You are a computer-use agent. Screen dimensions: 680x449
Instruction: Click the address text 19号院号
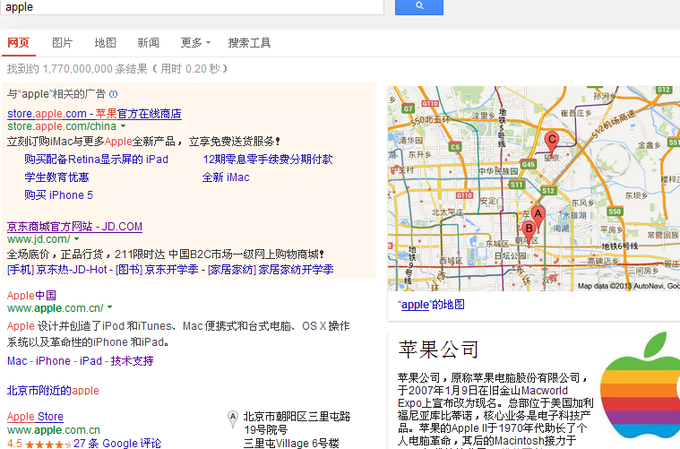[265, 430]
